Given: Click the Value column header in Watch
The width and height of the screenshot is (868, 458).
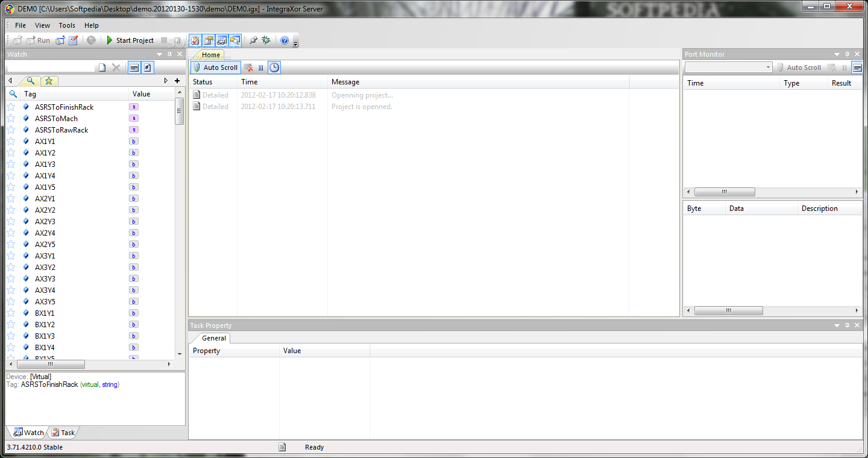Looking at the screenshot, I should 152,94.
